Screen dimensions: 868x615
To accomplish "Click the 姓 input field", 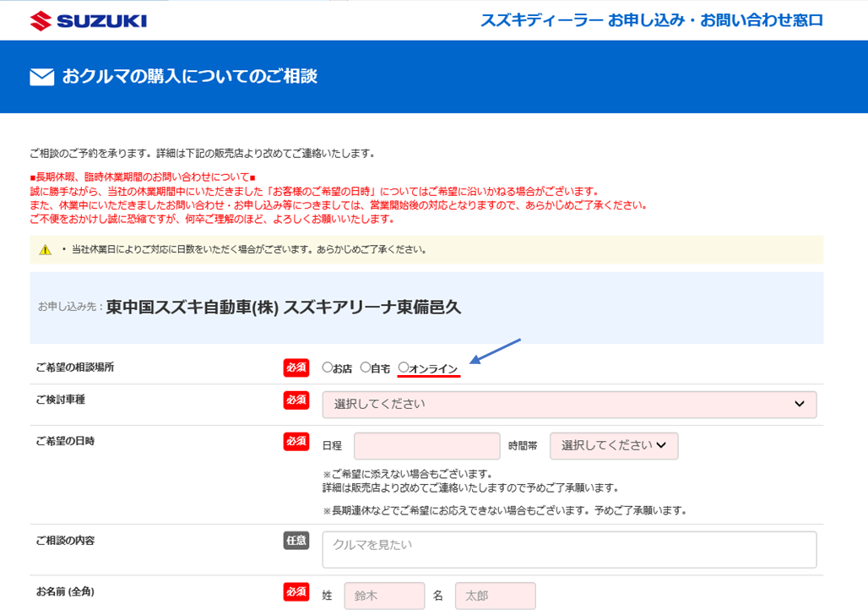I will [x=384, y=596].
